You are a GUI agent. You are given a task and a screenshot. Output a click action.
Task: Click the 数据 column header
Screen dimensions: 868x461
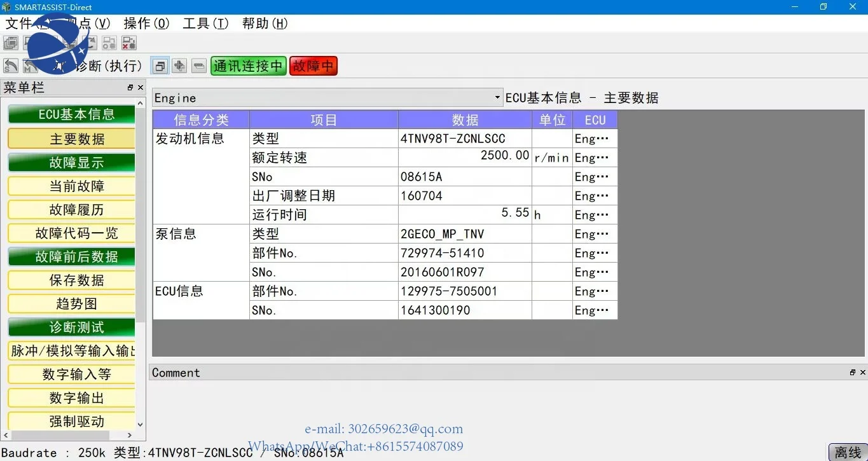click(465, 120)
